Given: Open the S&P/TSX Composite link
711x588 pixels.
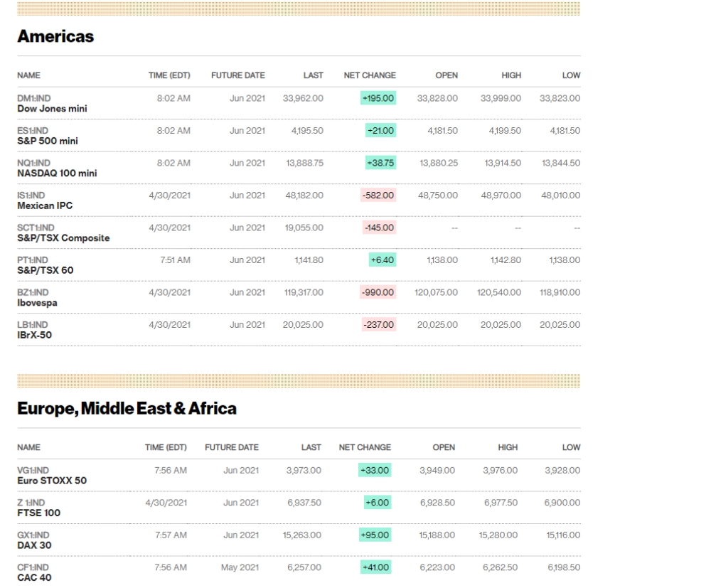Looking at the screenshot, I should click(63, 238).
